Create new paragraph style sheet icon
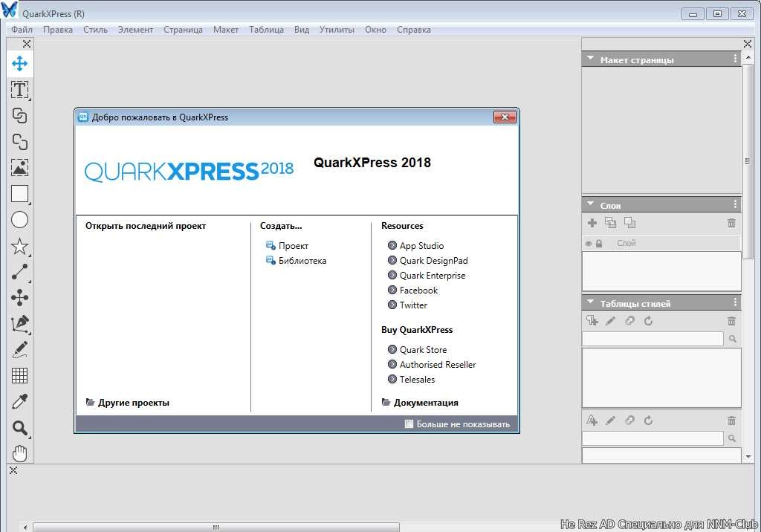Image resolution: width=761 pixels, height=532 pixels. [592, 321]
